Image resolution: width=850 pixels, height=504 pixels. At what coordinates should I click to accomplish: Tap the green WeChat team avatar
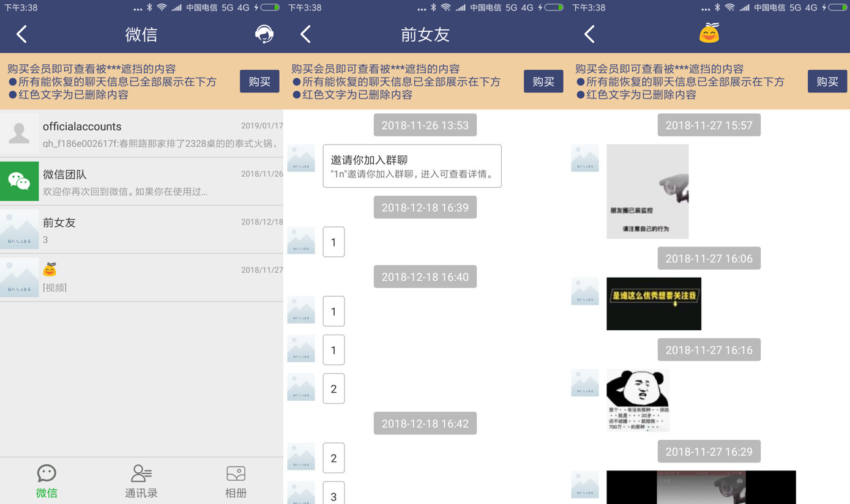20,181
